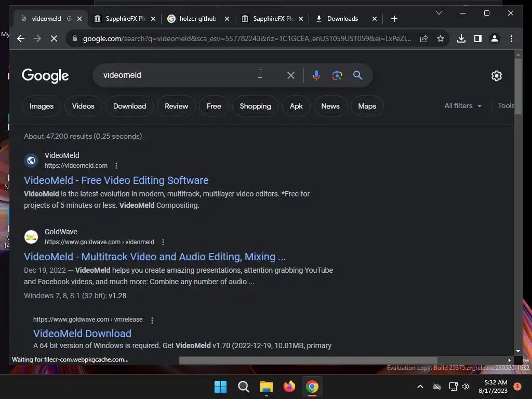Close the Downloads tab
Image resolution: width=532 pixels, height=399 pixels.
pos(375,19)
